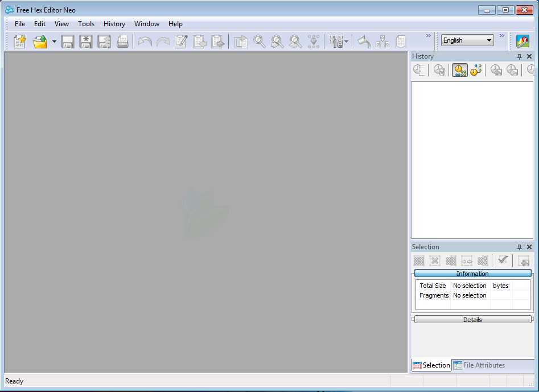539x392 pixels.
Task: Click the Hex Editor Neo logo icon at toolbar end
Action: click(x=522, y=41)
